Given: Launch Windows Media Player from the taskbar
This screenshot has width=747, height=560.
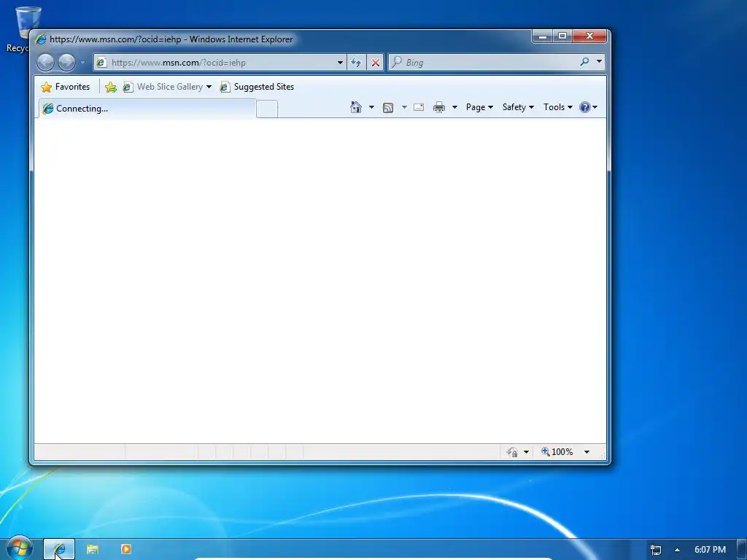Looking at the screenshot, I should tap(125, 549).
